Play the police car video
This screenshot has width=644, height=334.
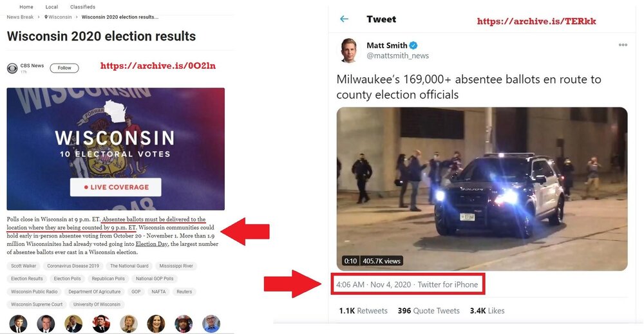pyautogui.click(x=482, y=189)
